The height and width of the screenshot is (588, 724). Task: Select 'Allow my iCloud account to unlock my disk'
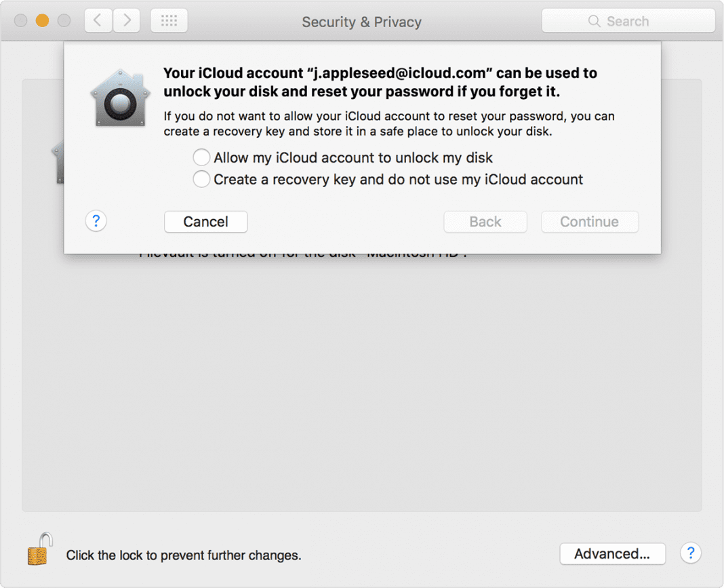coord(201,157)
